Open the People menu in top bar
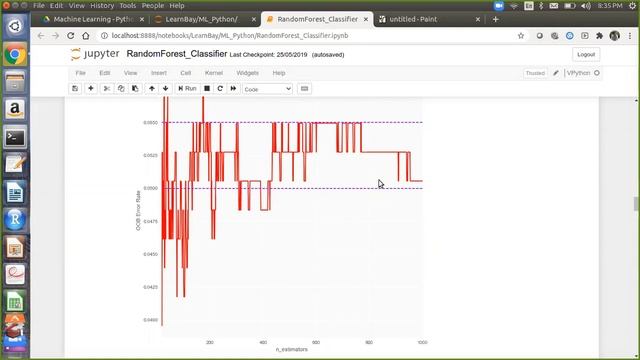This screenshot has height=360, width=640. click(x=153, y=6)
